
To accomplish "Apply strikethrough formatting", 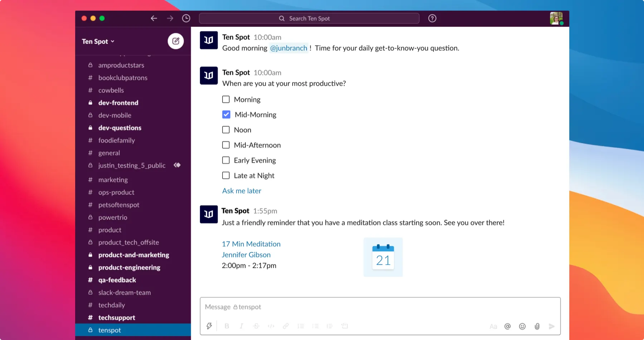I will pos(256,326).
